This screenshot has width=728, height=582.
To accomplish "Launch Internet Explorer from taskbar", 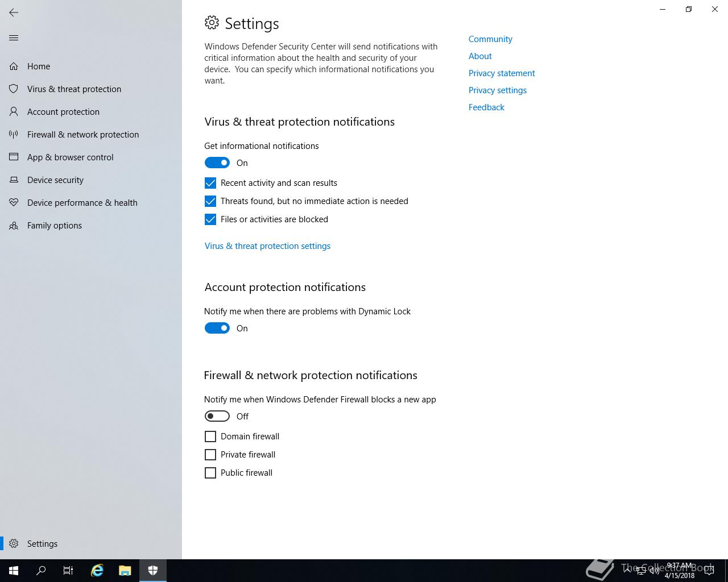I will pyautogui.click(x=97, y=571).
